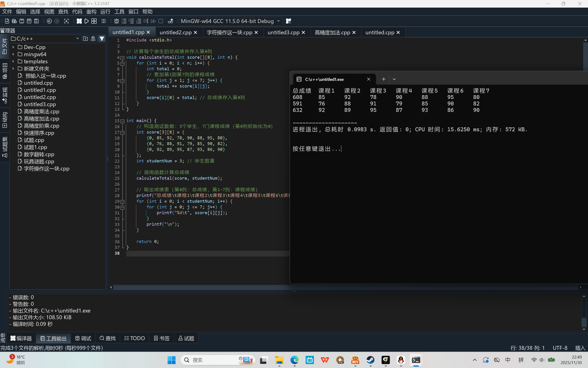Open the 调试 bottom panel tab
The width and height of the screenshot is (588, 368).
coord(83,338)
